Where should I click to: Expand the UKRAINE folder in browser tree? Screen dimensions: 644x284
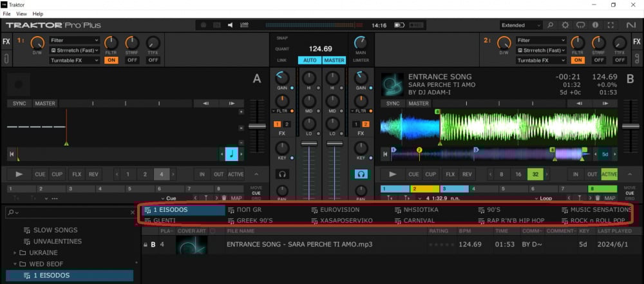pos(15,253)
